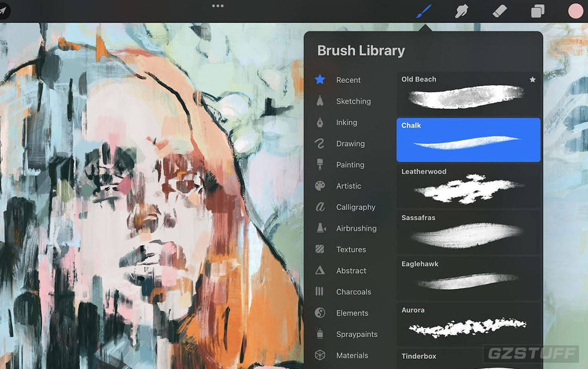The image size is (588, 369).
Task: Click the Materials cube icon
Action: (x=320, y=355)
